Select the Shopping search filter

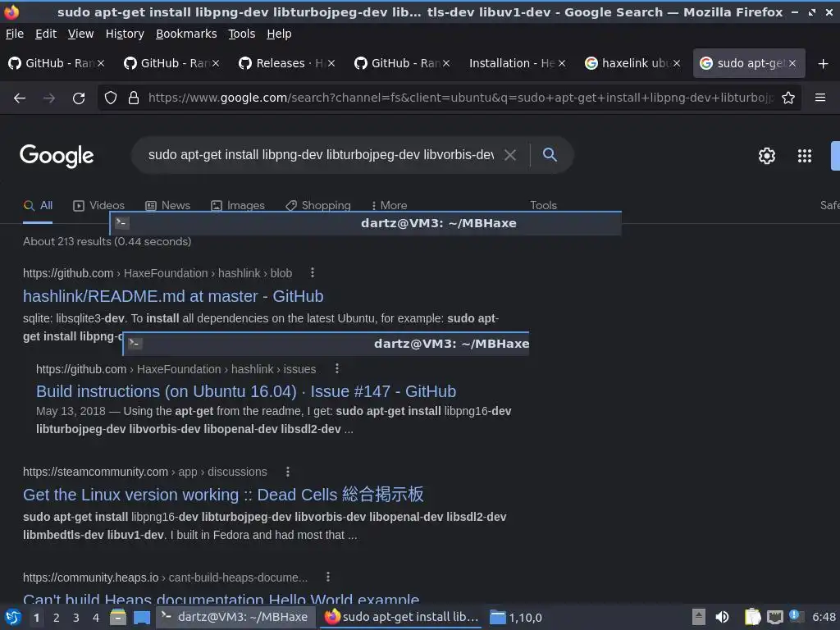tap(318, 206)
